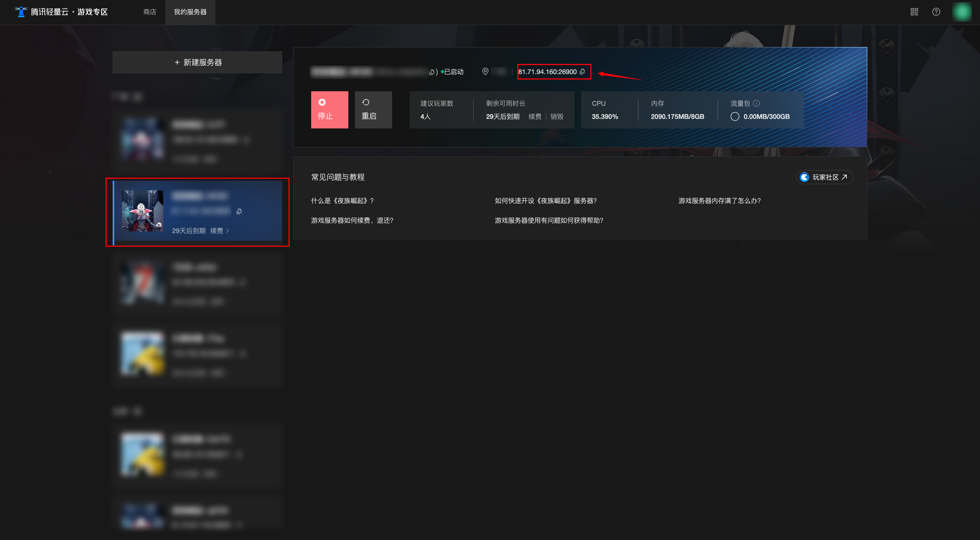Copy the server address 81.71.94.160:26900
980x540 pixels.
coord(582,72)
